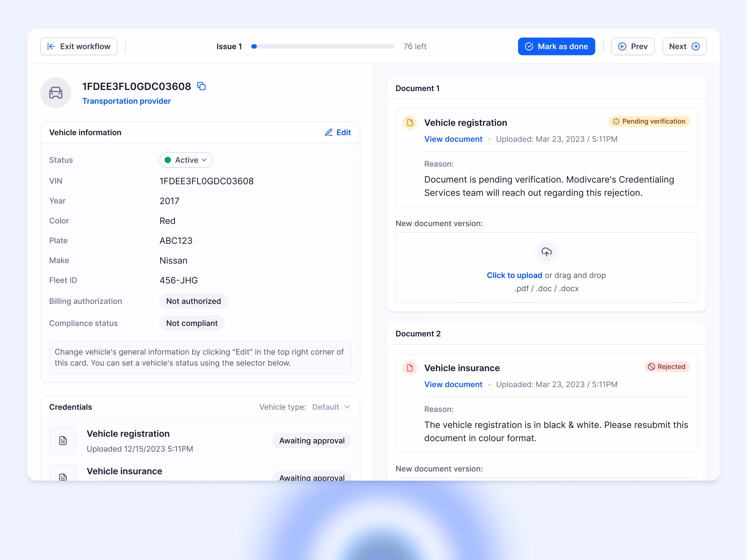Image resolution: width=747 pixels, height=560 pixels.
Task: Click the Document 1 header
Action: tap(417, 88)
